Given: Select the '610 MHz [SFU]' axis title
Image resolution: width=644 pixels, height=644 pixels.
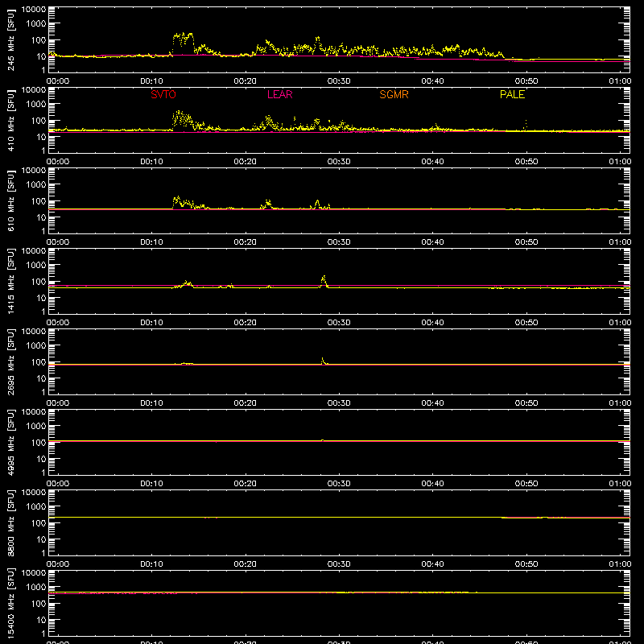Looking at the screenshot, I should point(10,200).
